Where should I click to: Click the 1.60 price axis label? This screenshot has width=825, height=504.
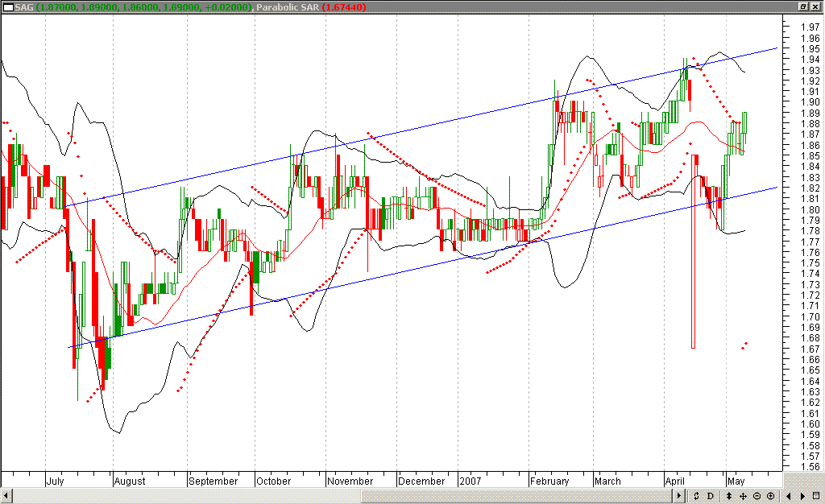coord(810,424)
